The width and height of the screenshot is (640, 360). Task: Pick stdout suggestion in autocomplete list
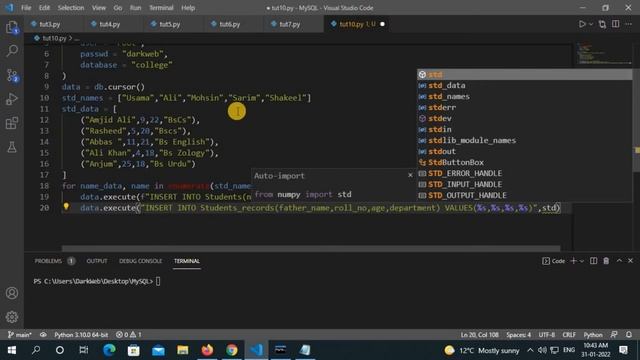[x=524, y=151]
